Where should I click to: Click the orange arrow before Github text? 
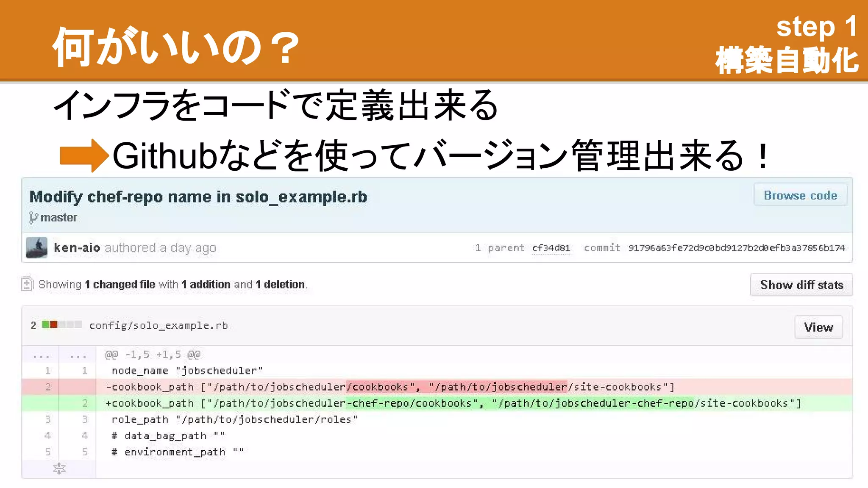click(x=84, y=155)
